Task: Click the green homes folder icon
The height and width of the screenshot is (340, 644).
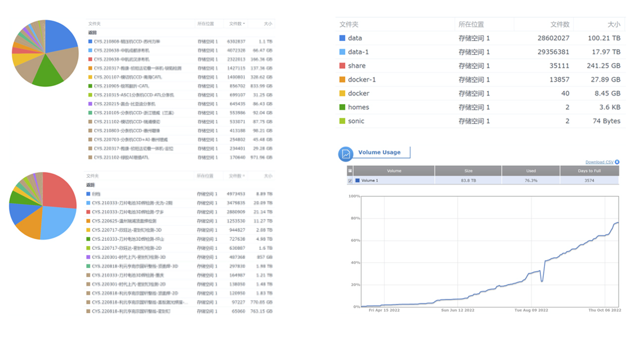Action: [x=342, y=108]
